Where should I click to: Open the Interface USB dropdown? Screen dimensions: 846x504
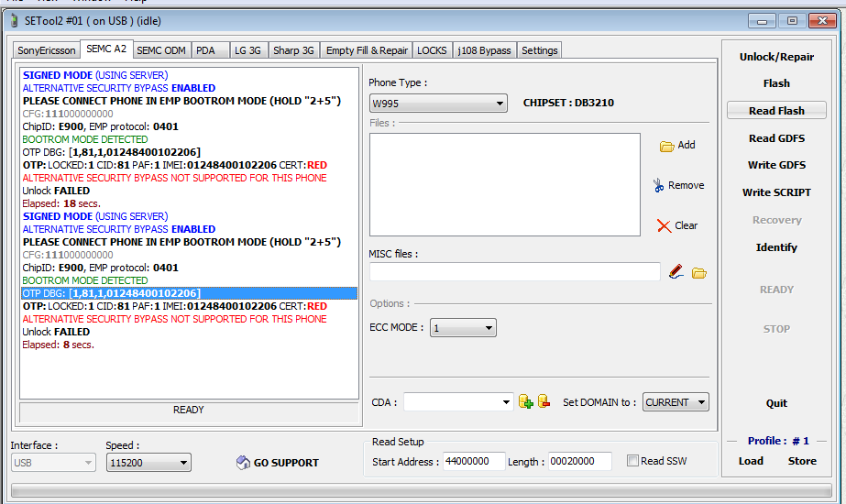53,463
